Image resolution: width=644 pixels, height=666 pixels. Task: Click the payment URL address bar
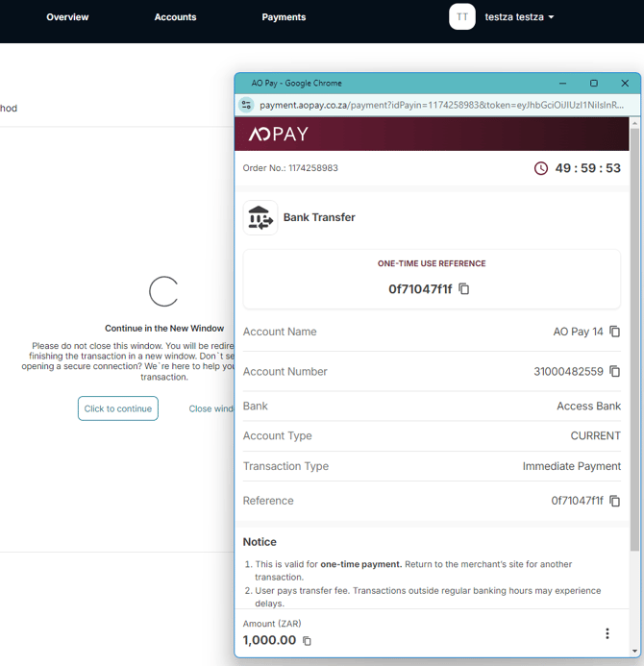click(442, 105)
